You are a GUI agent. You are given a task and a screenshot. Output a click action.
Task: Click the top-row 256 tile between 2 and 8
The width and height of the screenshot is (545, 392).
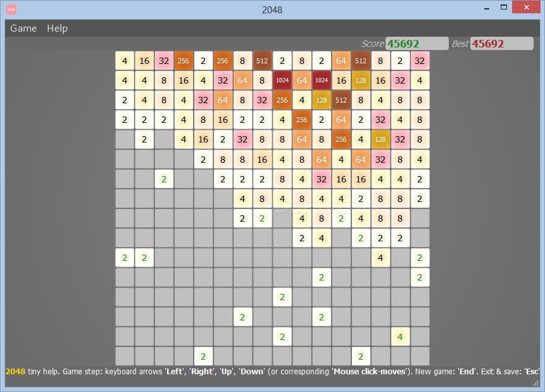[223, 61]
